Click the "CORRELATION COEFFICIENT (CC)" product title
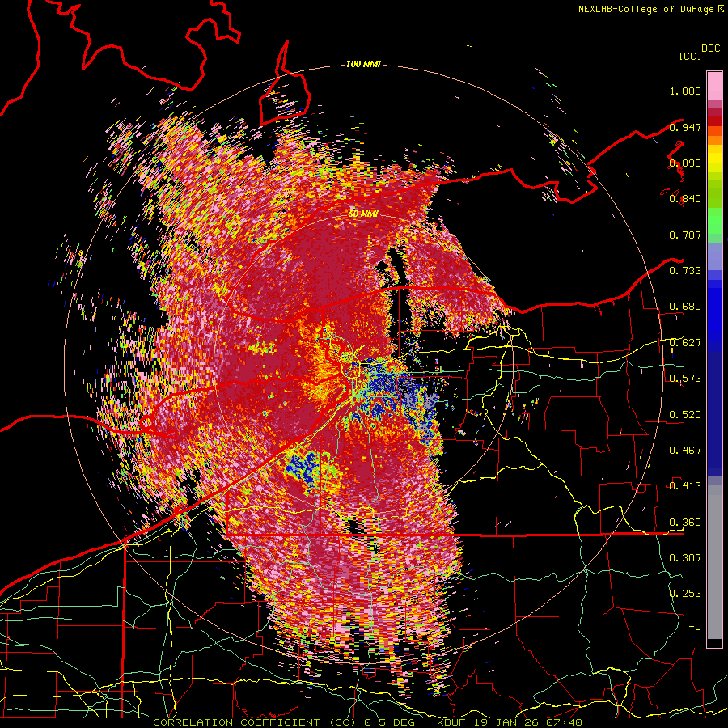 click(255, 722)
